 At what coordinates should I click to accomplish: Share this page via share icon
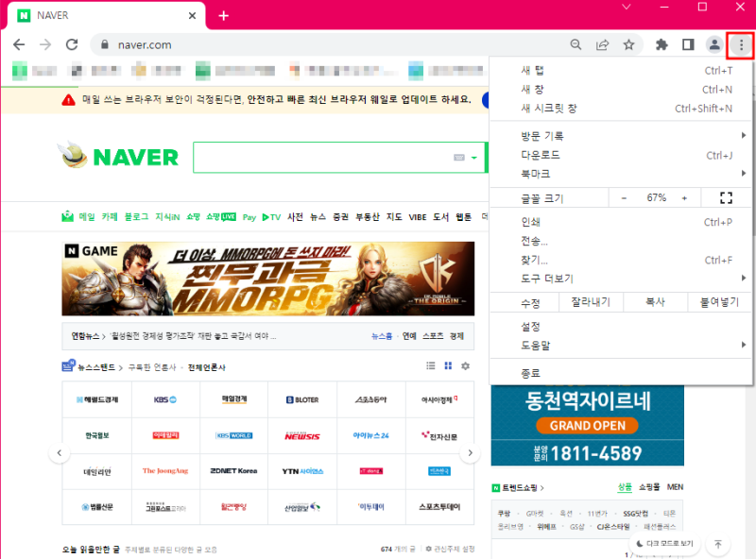pos(602,44)
